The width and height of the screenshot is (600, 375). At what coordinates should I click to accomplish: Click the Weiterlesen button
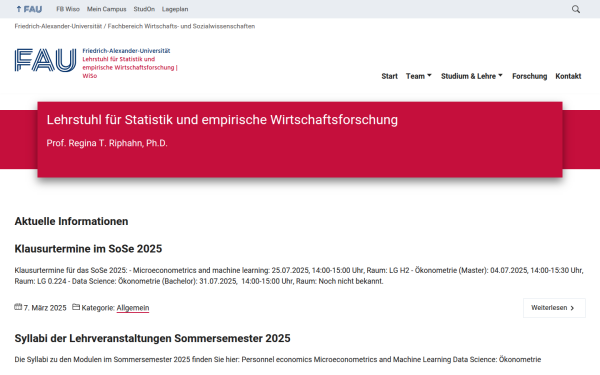point(554,308)
